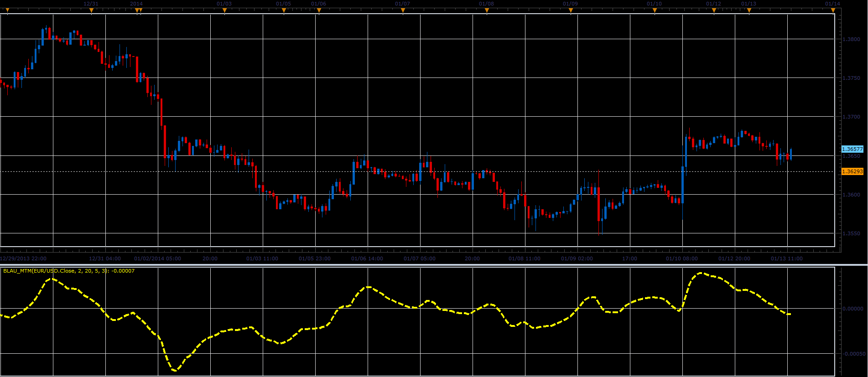The height and width of the screenshot is (377, 868).
Task: Click the 17:00 time label
Action: (629, 258)
